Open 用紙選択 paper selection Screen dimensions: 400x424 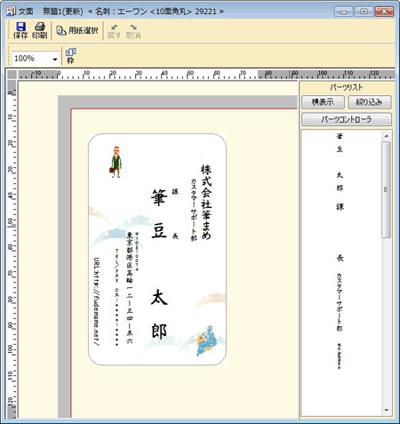coord(77,31)
